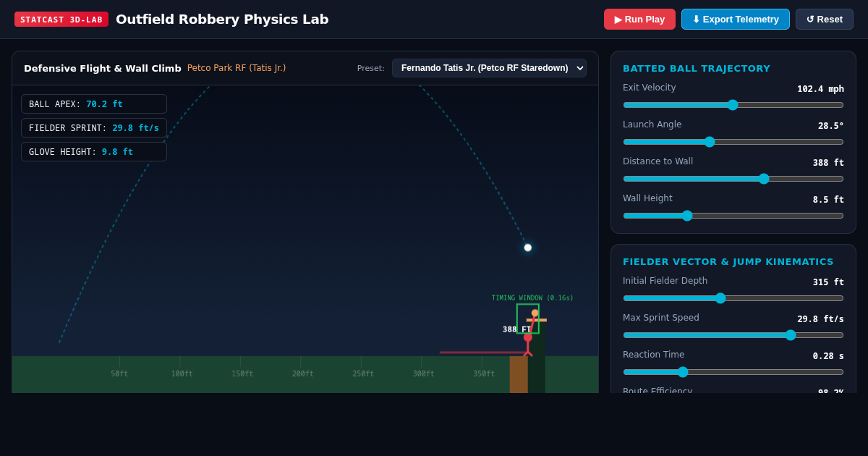Click the white baseball in flight

(x=528, y=248)
